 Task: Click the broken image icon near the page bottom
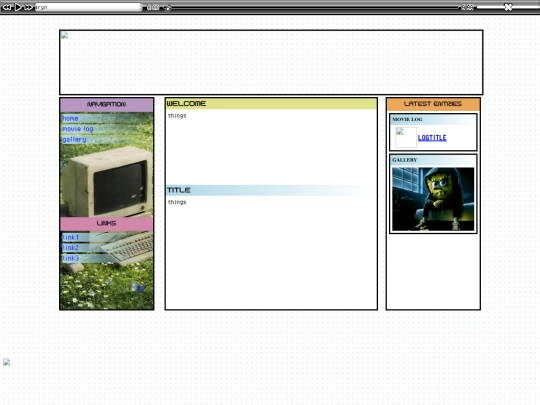7,362
